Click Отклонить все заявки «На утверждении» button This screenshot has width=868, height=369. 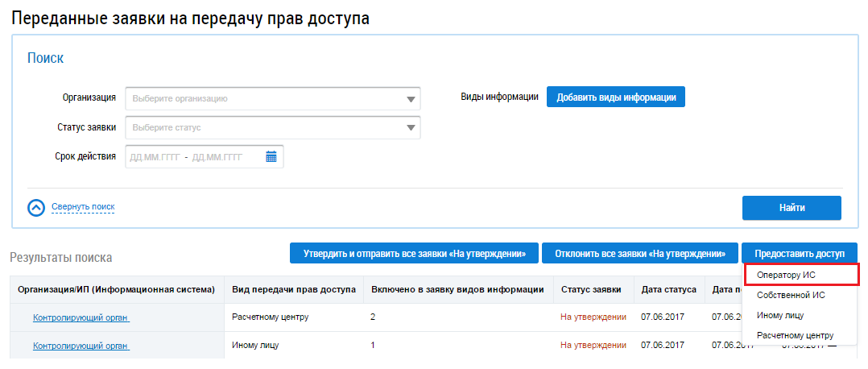tap(640, 253)
